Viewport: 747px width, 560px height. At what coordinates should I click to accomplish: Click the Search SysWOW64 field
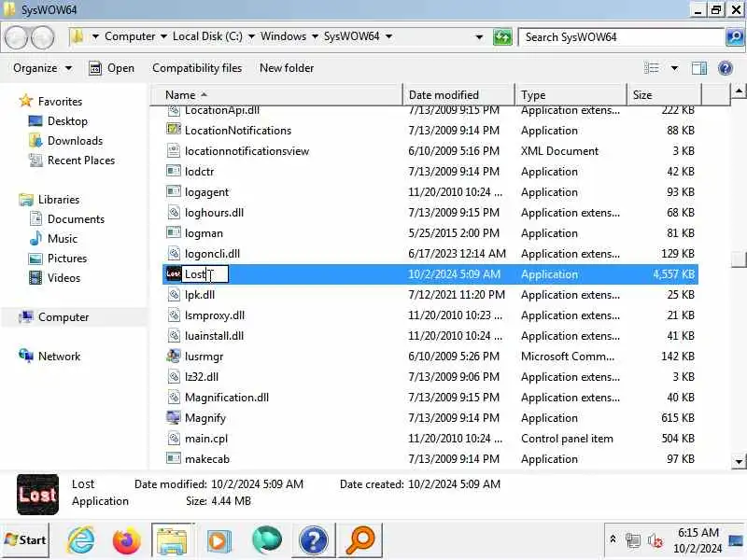622,37
